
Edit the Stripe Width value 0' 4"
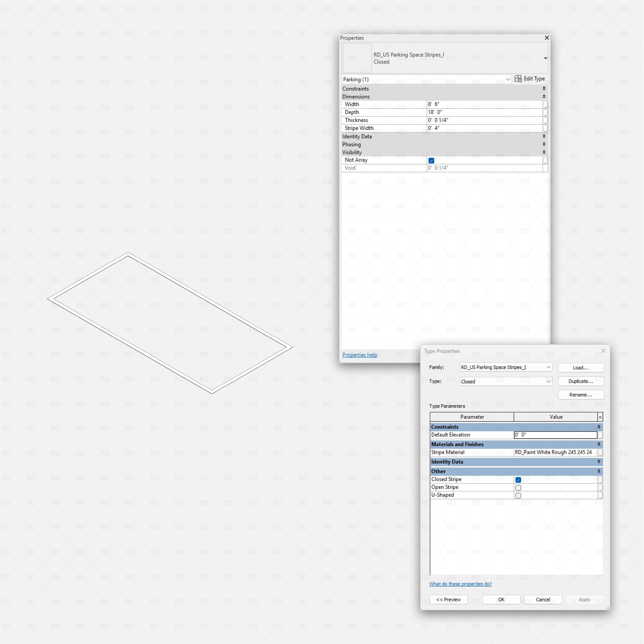pyautogui.click(x=485, y=128)
